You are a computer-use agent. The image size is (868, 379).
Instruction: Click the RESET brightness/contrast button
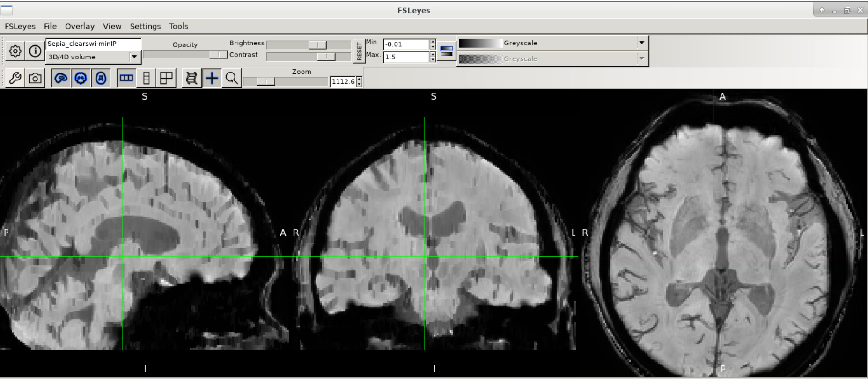tap(359, 51)
